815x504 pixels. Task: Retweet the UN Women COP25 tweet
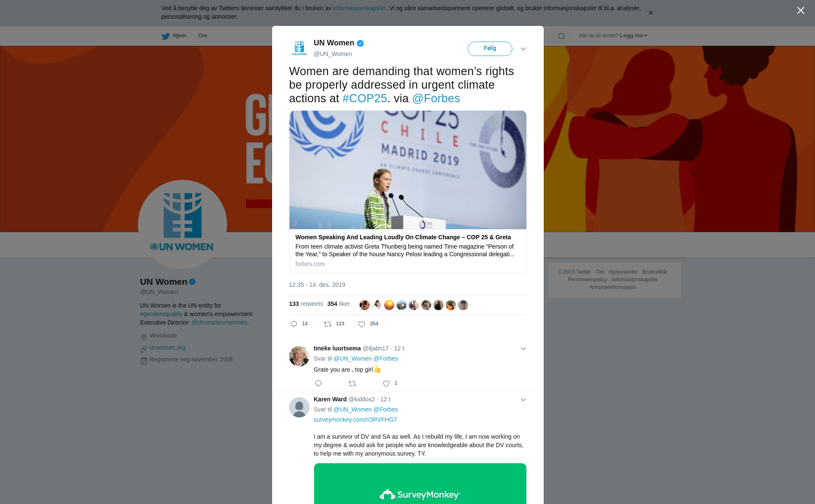coord(328,324)
